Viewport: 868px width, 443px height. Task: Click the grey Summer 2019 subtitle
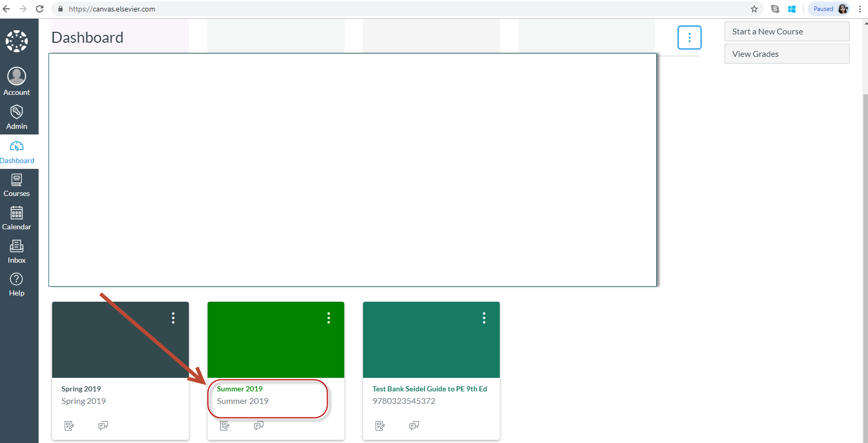(x=243, y=401)
